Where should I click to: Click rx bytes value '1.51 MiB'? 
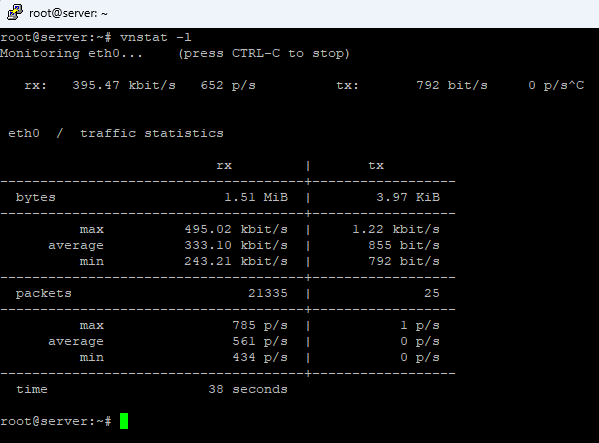pos(256,197)
